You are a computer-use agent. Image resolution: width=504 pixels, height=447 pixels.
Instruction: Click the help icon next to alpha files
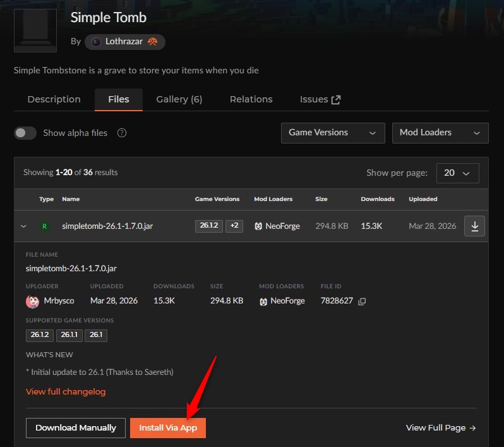(122, 133)
